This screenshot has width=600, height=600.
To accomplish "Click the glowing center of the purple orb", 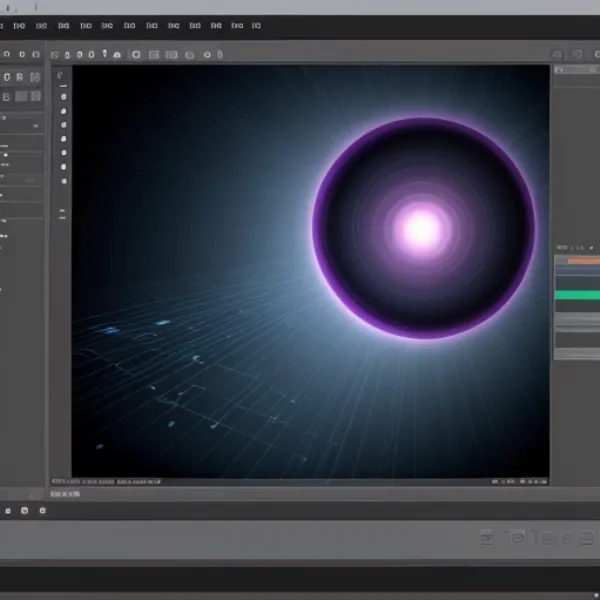I will [422, 228].
